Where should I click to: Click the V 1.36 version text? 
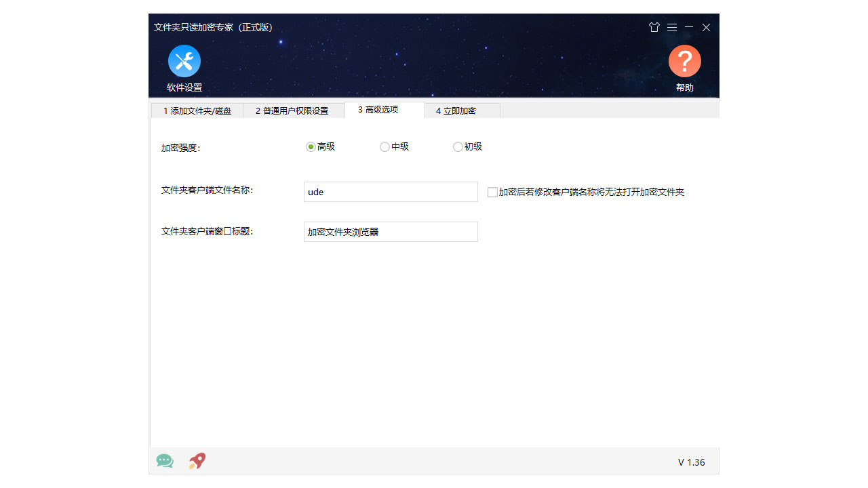click(692, 462)
